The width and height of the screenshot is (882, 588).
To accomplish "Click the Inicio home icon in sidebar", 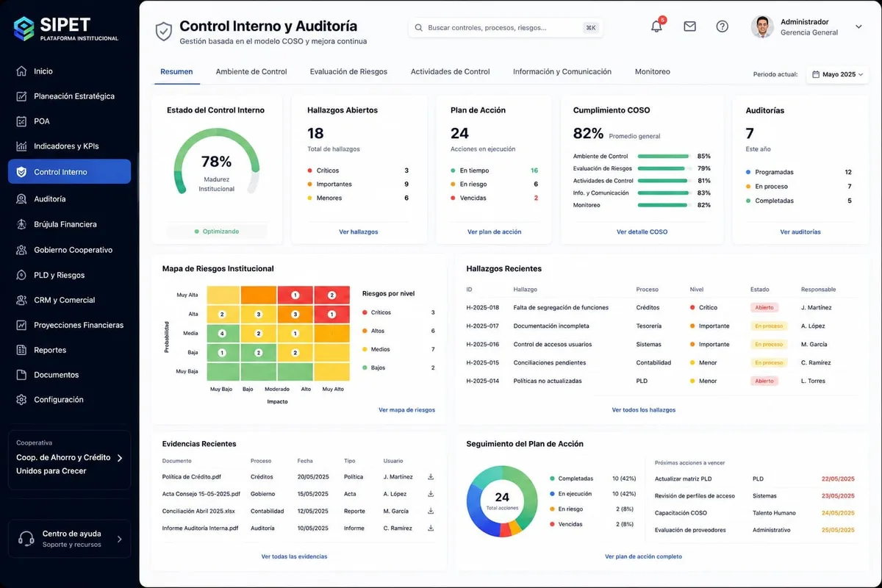I will [x=21, y=71].
